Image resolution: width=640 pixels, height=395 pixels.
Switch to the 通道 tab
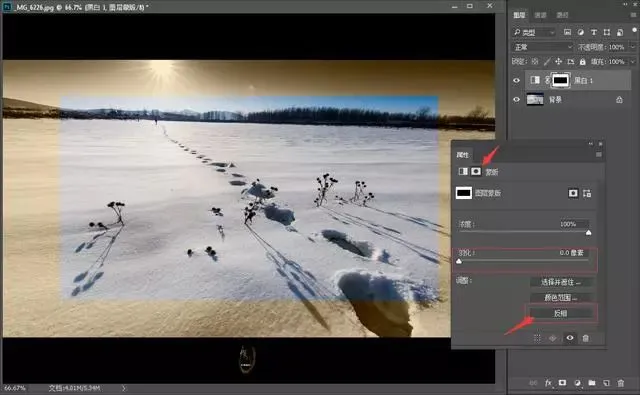click(x=540, y=15)
